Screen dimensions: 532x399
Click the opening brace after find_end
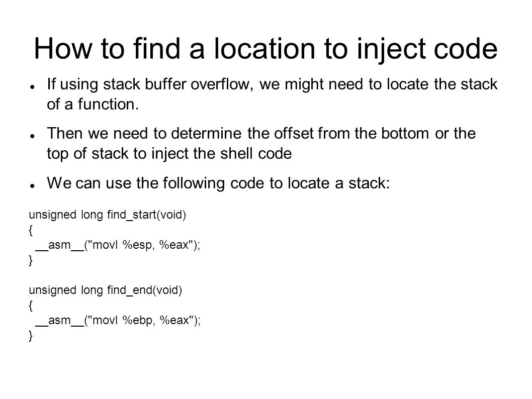pyautogui.click(x=31, y=306)
